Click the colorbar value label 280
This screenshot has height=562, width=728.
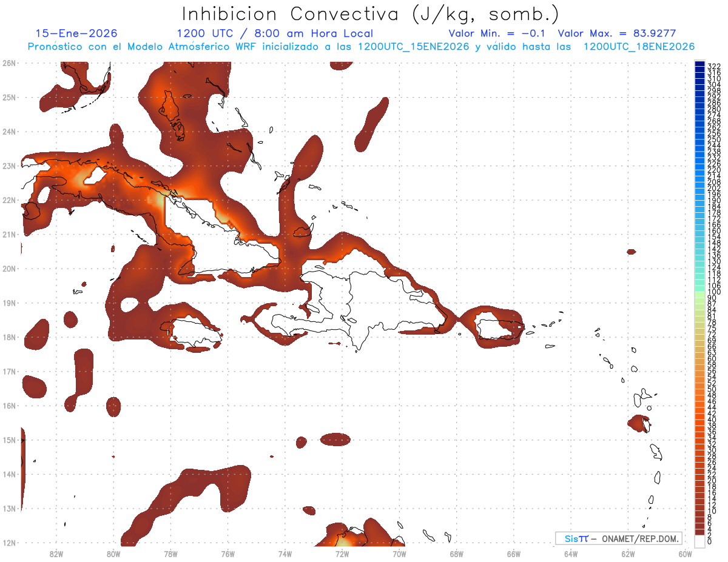click(714, 109)
